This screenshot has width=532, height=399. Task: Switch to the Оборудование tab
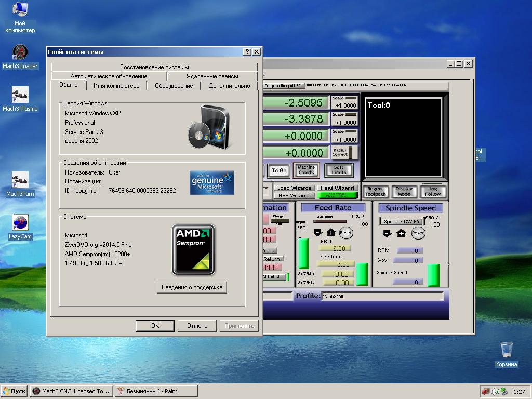(174, 86)
